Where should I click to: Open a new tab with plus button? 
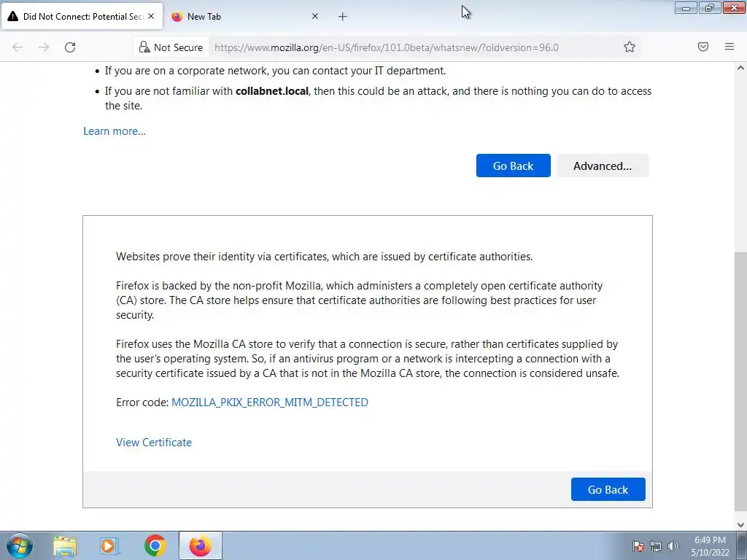coord(343,17)
